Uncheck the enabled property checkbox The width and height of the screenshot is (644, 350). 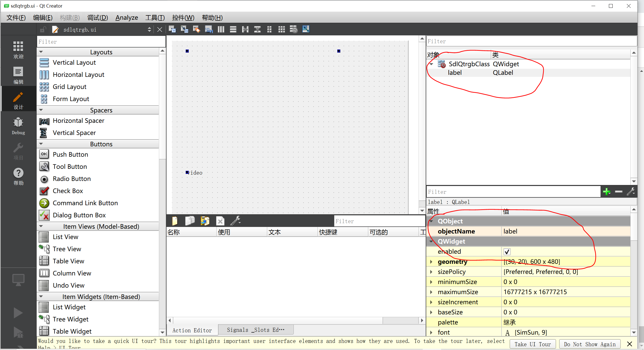(x=507, y=252)
